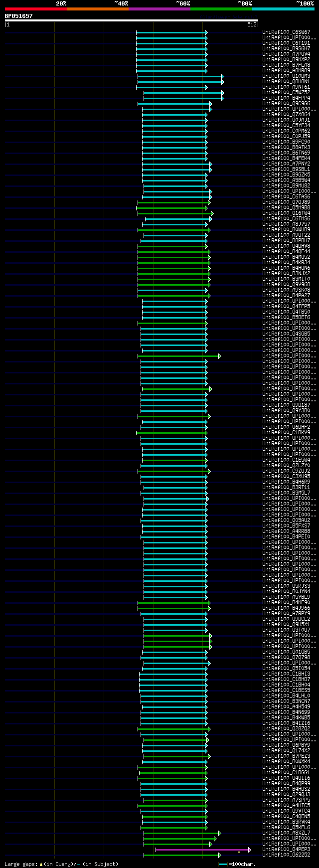Select the UniRef100_Q4SGB5 label
This screenshot has width=319, height=868.
[x=286, y=334]
